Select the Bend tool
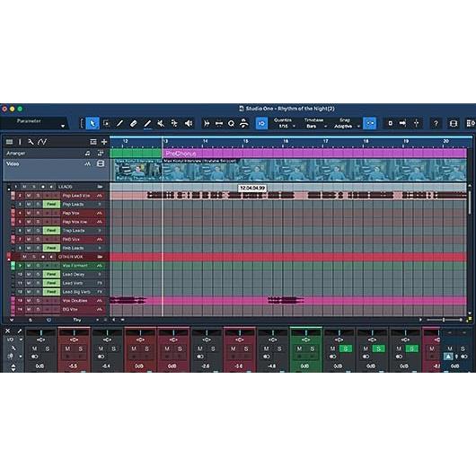Image resolution: width=476 pixels, height=476 pixels. (x=174, y=123)
